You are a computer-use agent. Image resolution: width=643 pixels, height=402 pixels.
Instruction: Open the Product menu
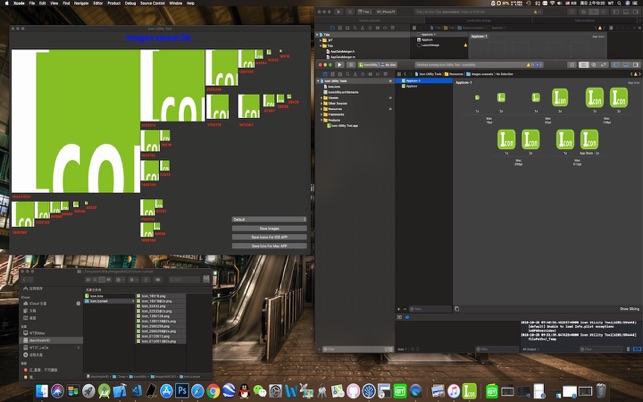pos(114,3)
